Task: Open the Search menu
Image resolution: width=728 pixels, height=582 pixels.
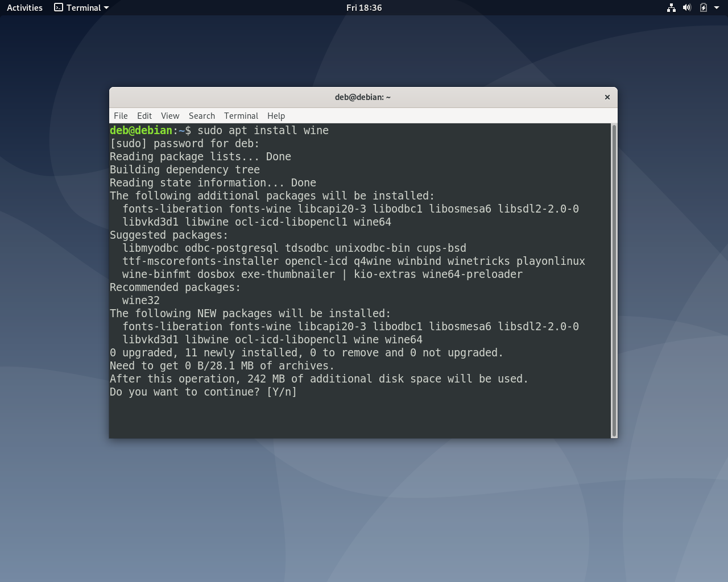Action: coord(202,115)
